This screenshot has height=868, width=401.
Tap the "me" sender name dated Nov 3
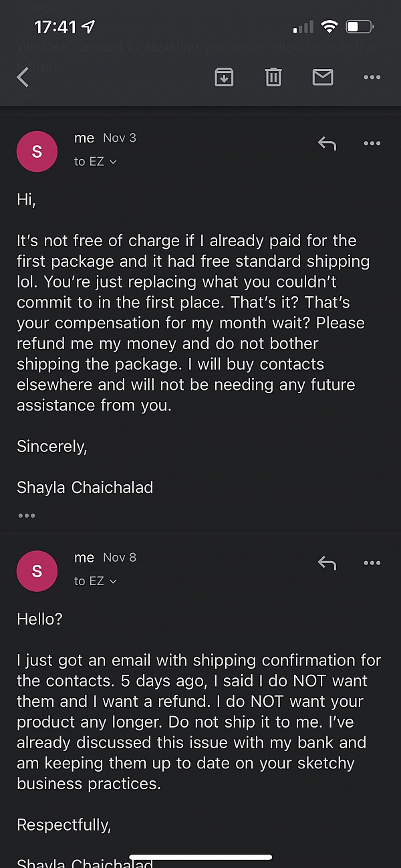coord(84,138)
